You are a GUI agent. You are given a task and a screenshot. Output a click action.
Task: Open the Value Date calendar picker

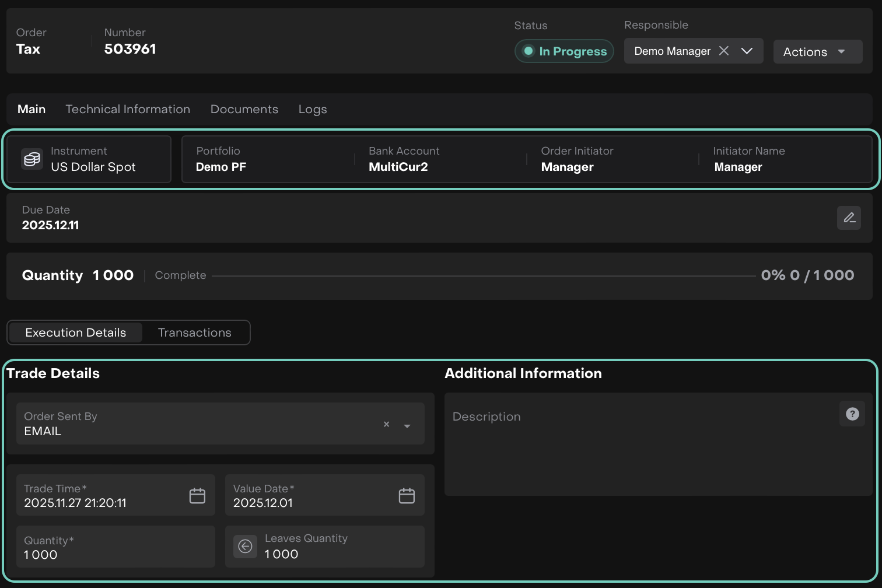tap(407, 496)
